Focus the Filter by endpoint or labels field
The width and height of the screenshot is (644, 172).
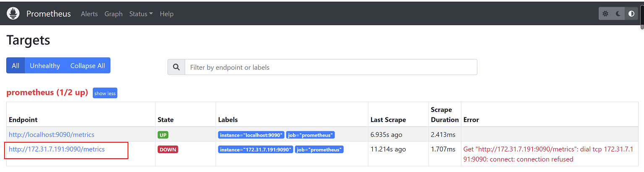click(x=331, y=67)
